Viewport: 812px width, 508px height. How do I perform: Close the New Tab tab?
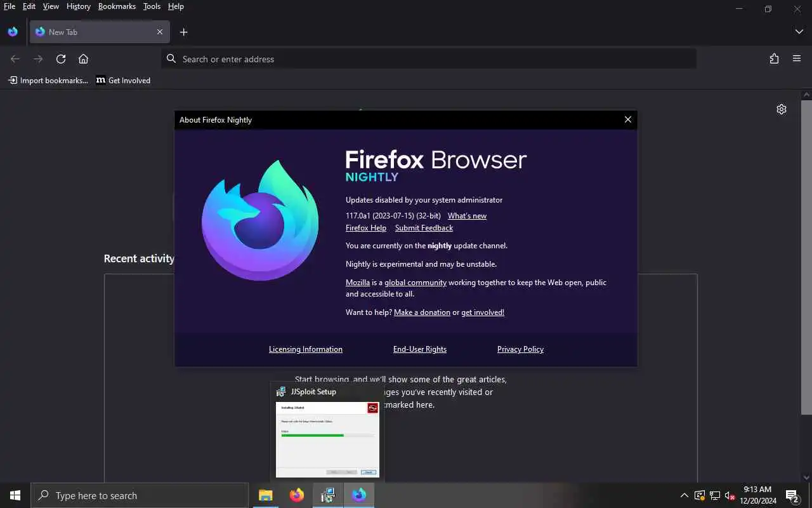(x=160, y=32)
